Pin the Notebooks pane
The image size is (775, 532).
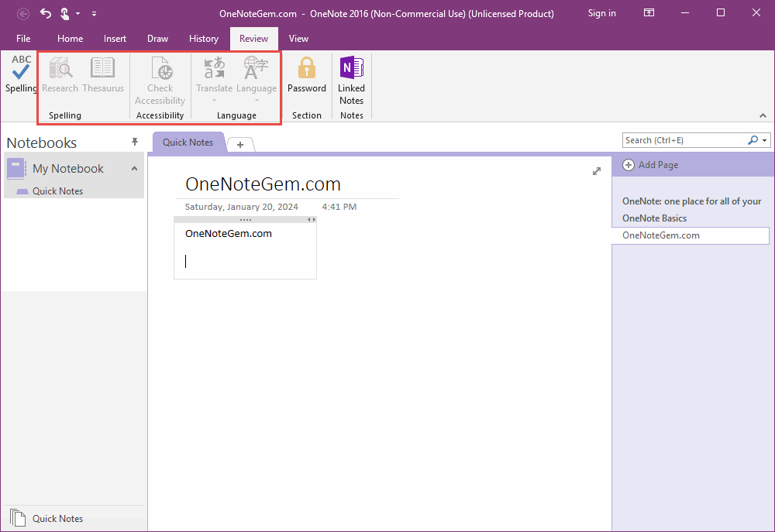tap(134, 142)
